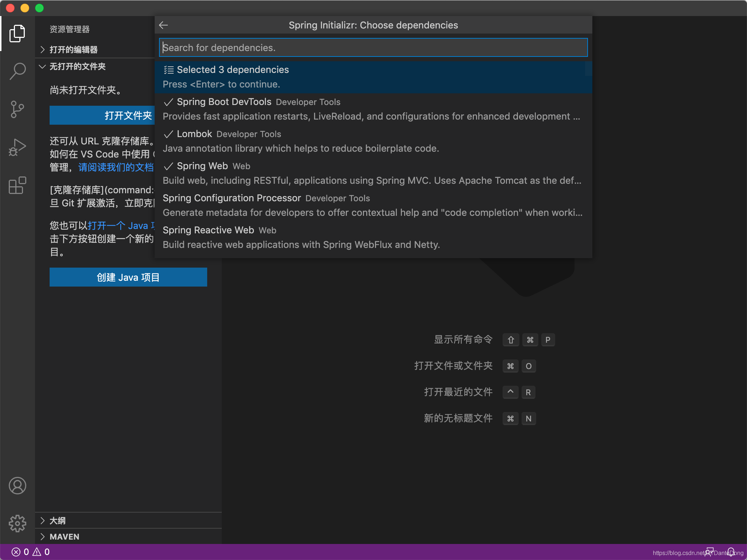Click the 创建 Java 项目 button
Screen dimensions: 747x560
point(128,277)
